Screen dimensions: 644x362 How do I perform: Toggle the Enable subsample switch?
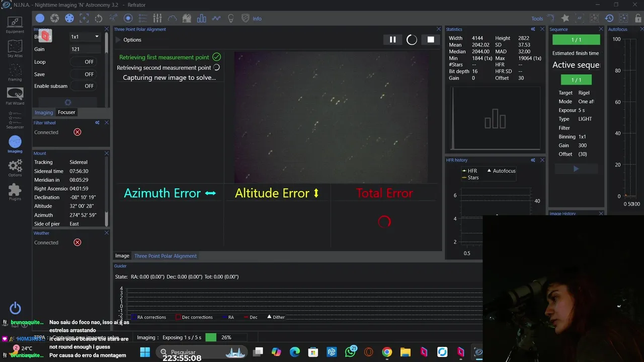coord(84,86)
